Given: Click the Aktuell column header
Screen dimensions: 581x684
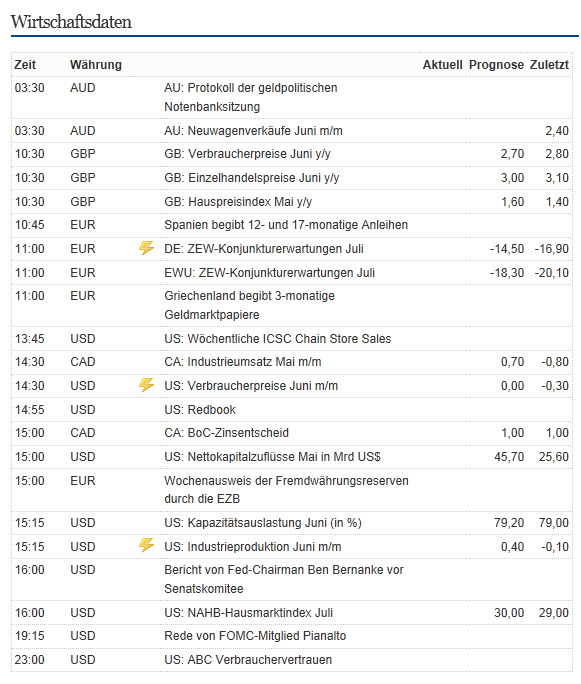Looking at the screenshot, I should point(442,65).
